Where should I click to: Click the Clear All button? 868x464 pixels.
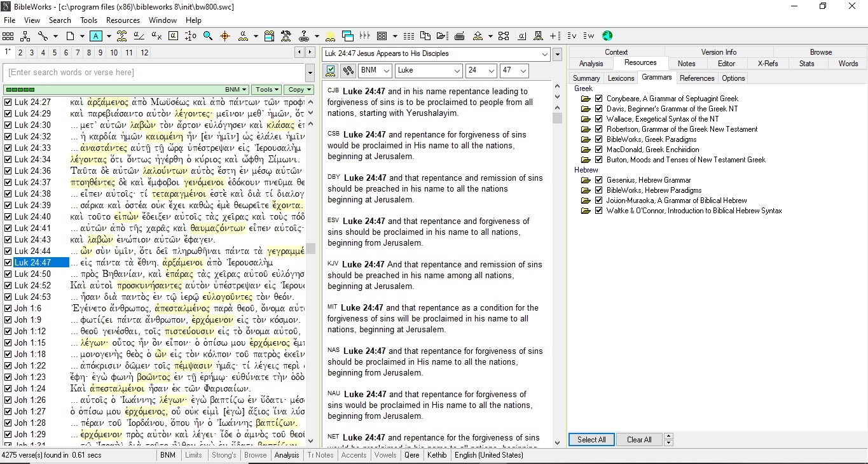(639, 440)
